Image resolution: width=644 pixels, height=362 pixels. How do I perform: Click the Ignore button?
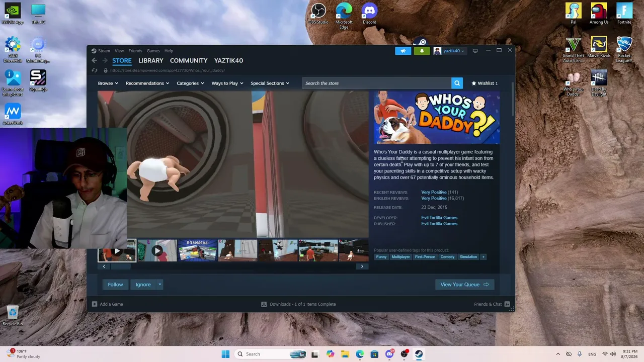pyautogui.click(x=143, y=285)
